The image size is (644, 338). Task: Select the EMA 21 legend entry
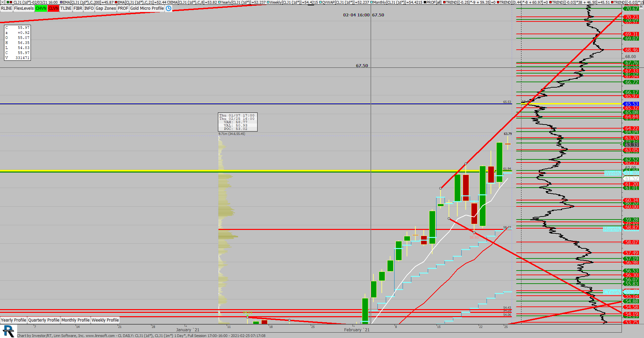[141, 2]
